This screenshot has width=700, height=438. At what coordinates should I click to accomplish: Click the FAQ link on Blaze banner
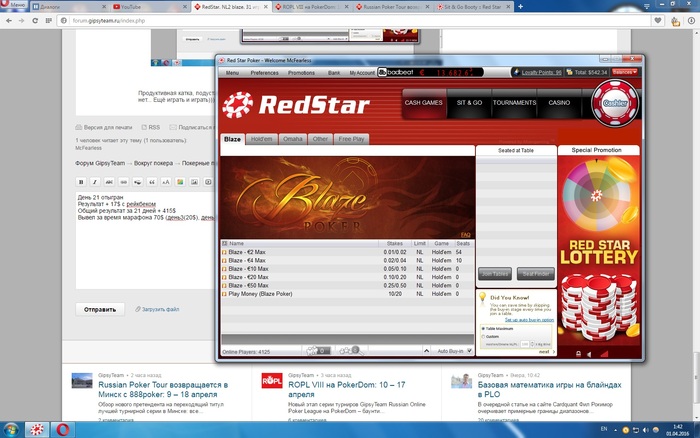[x=466, y=235]
